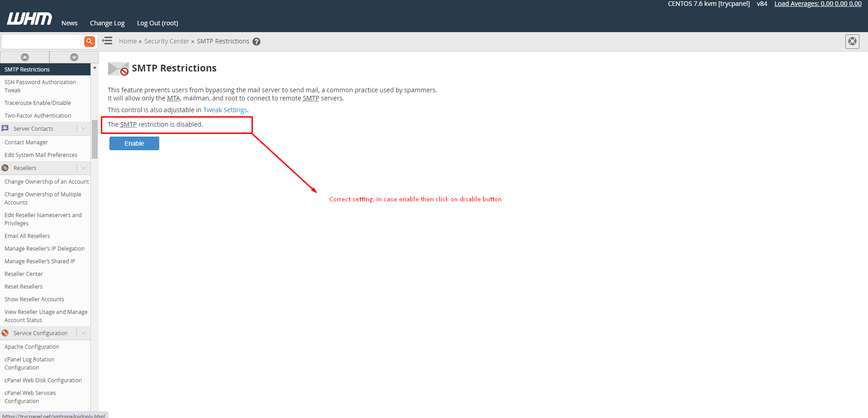Click the support lifebuoy icon at top right
Image resolution: width=868 pixels, height=418 pixels.
852,42
